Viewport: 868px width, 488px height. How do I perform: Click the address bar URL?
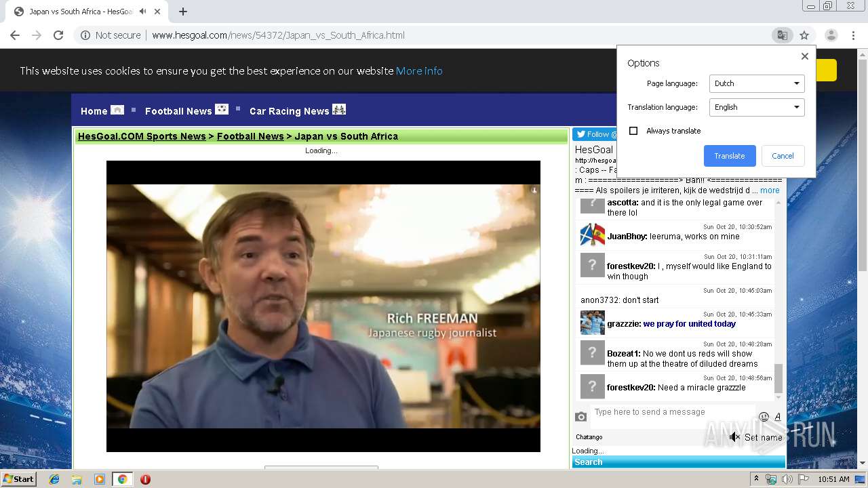pyautogui.click(x=278, y=35)
